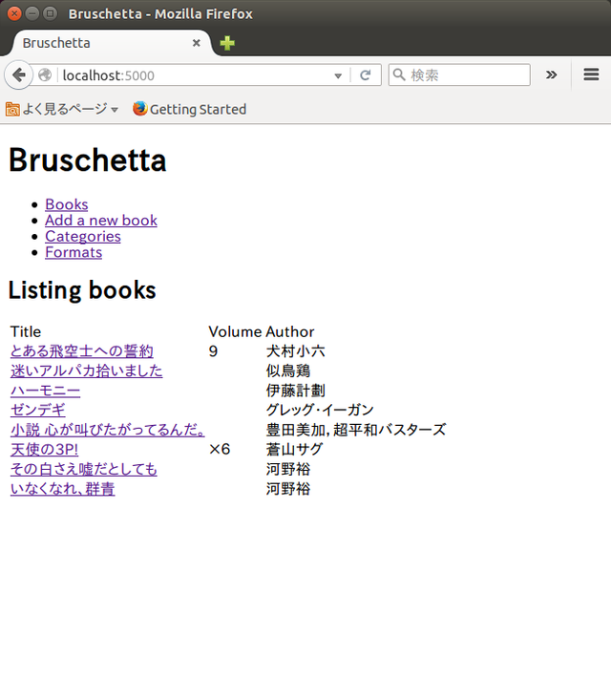Click the Volume column header

235,331
